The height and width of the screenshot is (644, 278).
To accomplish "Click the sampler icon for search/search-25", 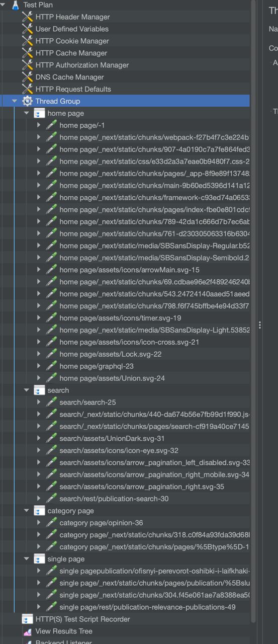I will click(51, 402).
